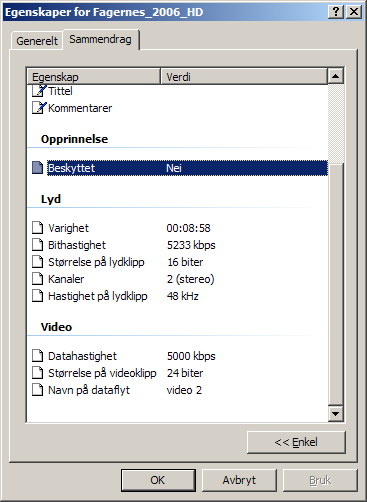Click the Egenskap column header
The width and height of the screenshot is (367, 502).
click(94, 76)
